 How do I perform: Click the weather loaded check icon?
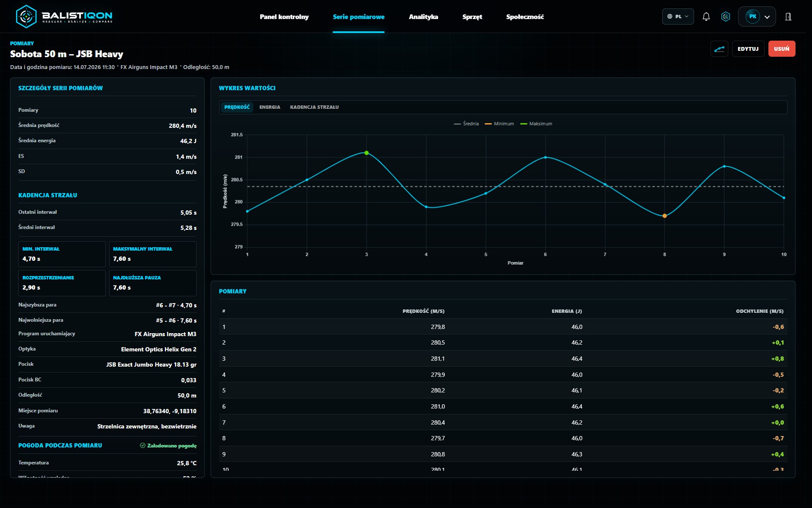tap(143, 445)
